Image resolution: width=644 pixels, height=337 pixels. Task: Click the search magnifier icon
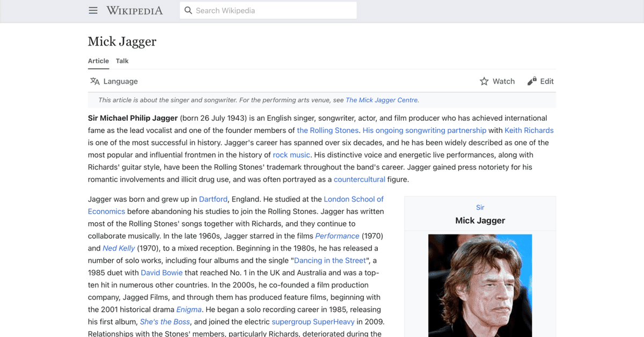point(188,10)
